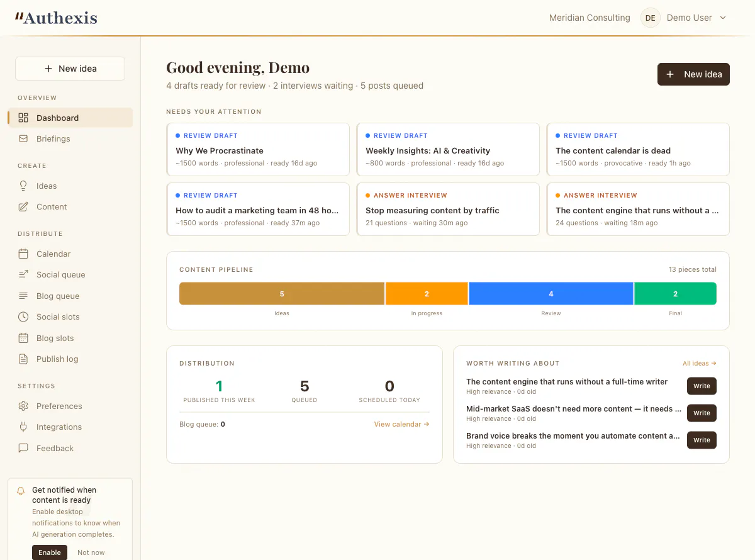Open the All ideas link
755x560 pixels.
point(700,363)
